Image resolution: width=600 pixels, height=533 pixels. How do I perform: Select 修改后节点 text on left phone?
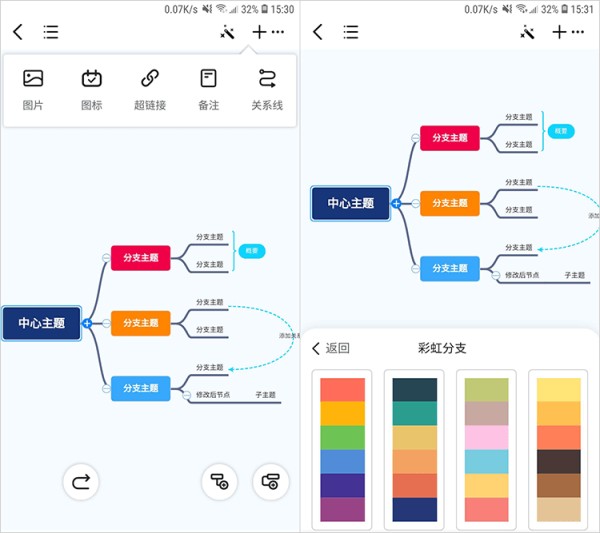click(x=213, y=394)
